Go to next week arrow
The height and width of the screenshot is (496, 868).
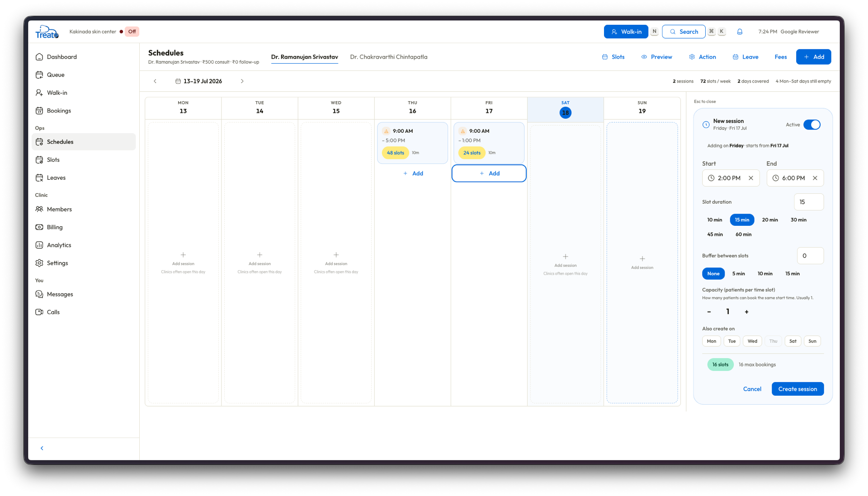coord(242,81)
